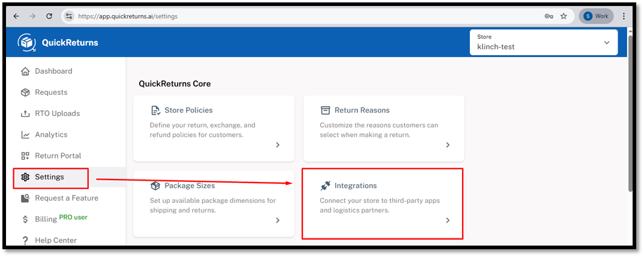Click the Billing dollar icon
Viewport: 644px width, 257px height.
pyautogui.click(x=25, y=220)
